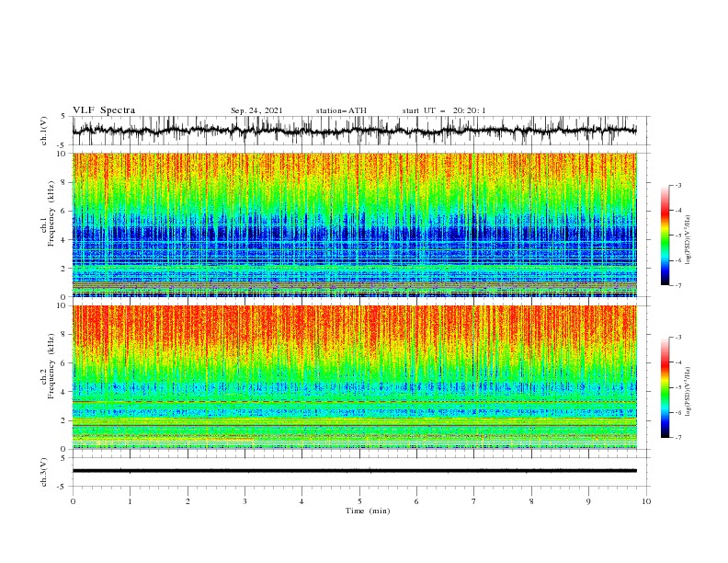Click the '-7' label on ch.2 color bar
This screenshot has height=563, width=728.
click(x=677, y=437)
